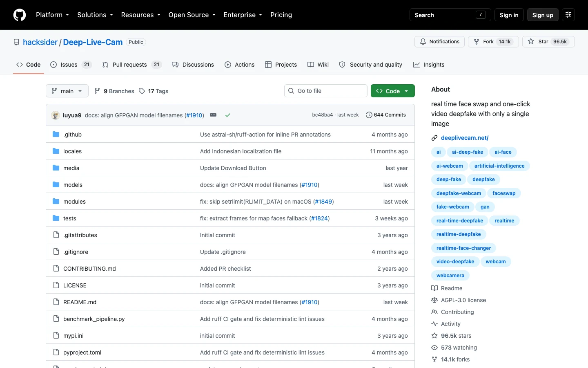This screenshot has height=368, width=588.
Task: Open the Solutions dropdown menu
Action: [95, 15]
